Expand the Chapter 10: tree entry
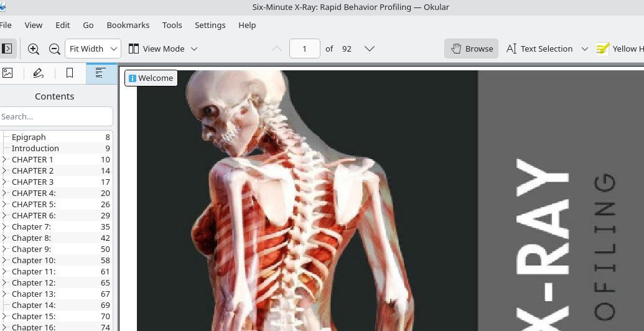This screenshot has width=644, height=331. coord(4,260)
